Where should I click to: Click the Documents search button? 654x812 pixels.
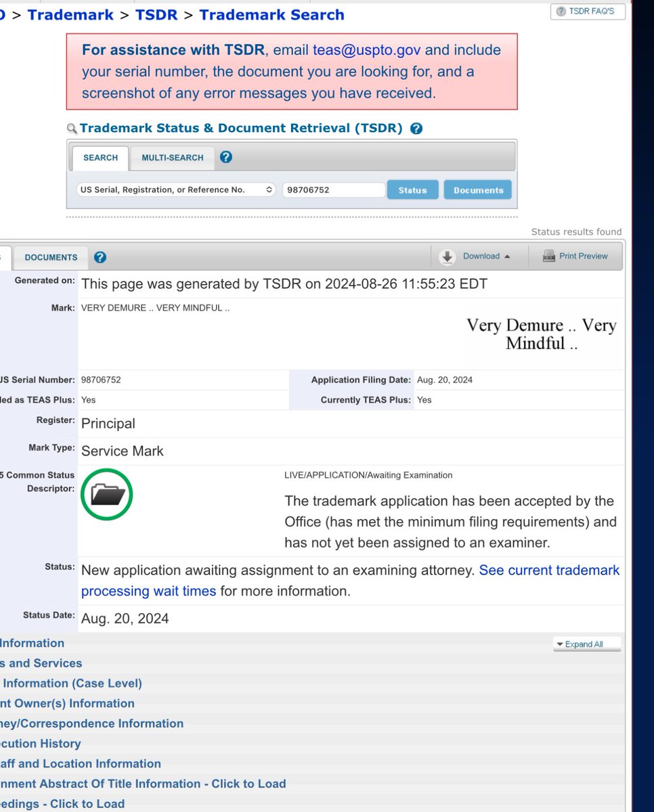point(478,190)
